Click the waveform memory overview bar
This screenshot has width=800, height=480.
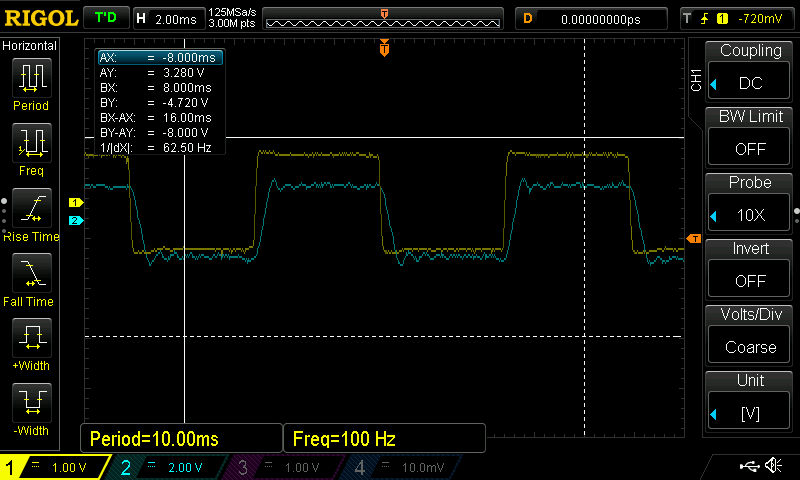click(x=383, y=19)
